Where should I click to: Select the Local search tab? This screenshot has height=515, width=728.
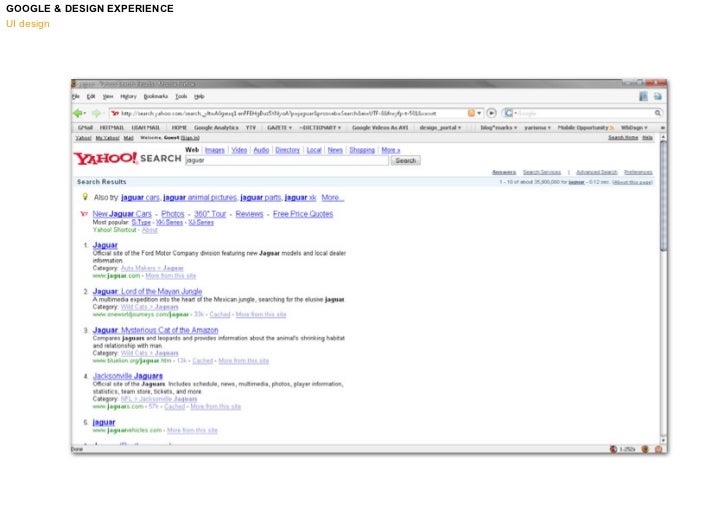point(314,150)
